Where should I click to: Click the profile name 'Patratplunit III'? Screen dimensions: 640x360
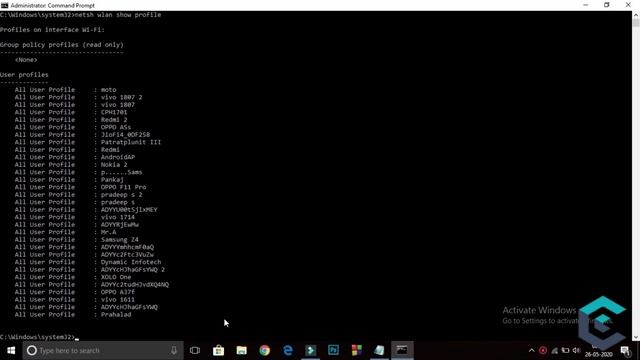(x=131, y=142)
